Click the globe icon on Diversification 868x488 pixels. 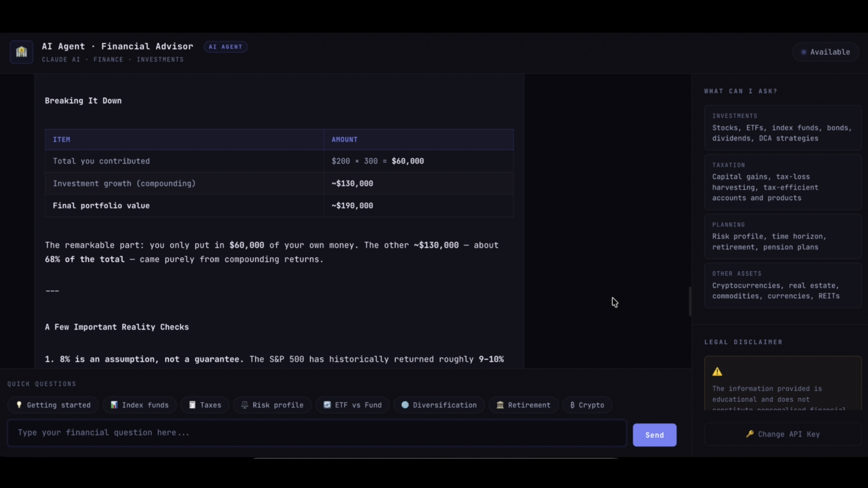click(x=405, y=405)
